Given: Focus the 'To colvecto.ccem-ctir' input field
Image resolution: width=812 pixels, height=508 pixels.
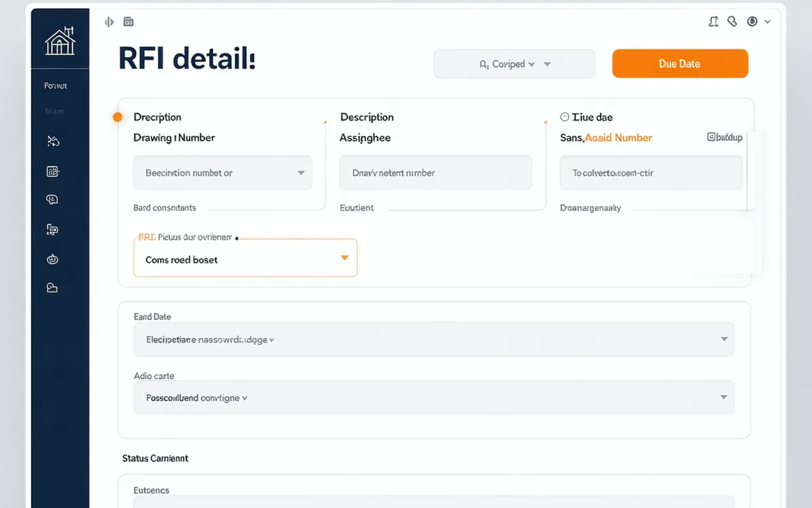Looking at the screenshot, I should coord(651,173).
